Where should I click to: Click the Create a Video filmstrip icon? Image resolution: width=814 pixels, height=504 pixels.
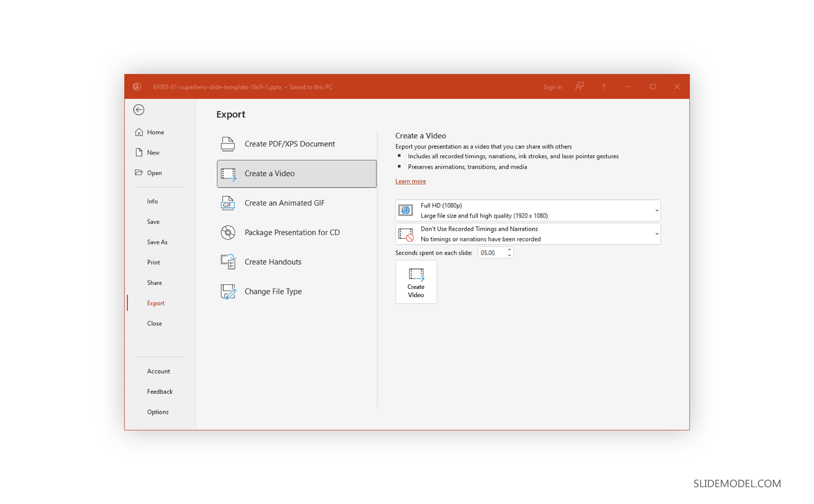point(228,174)
